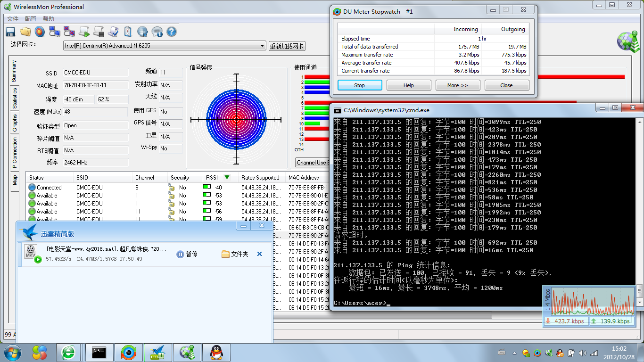Viewport: 644px width, 362px height.
Task: Open the 配置 menu
Action: (31, 19)
